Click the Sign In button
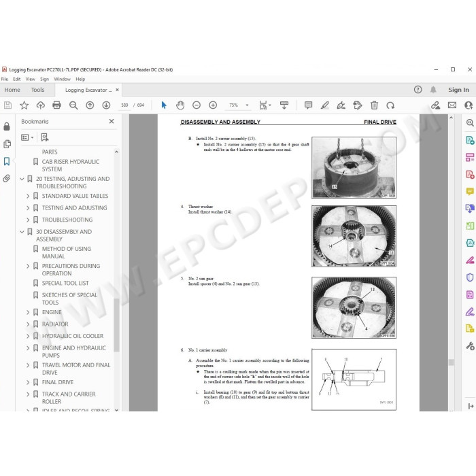Image resolution: width=476 pixels, height=476 pixels. 458,90
